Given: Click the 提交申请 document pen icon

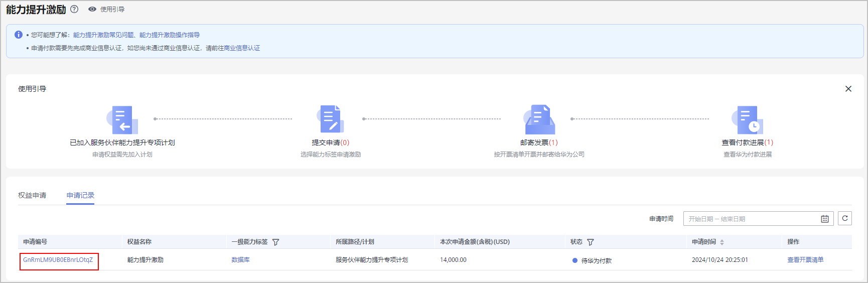Looking at the screenshot, I should (x=331, y=119).
